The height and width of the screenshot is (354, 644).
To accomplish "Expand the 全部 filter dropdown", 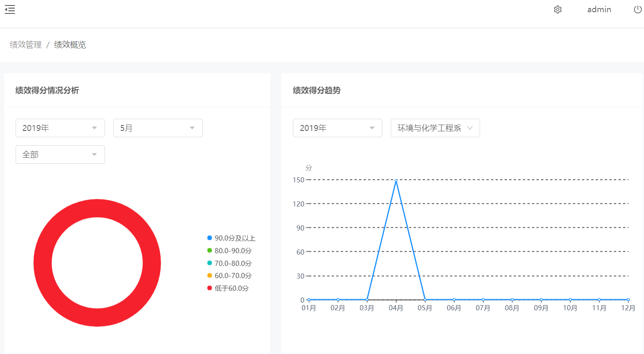I will (60, 154).
